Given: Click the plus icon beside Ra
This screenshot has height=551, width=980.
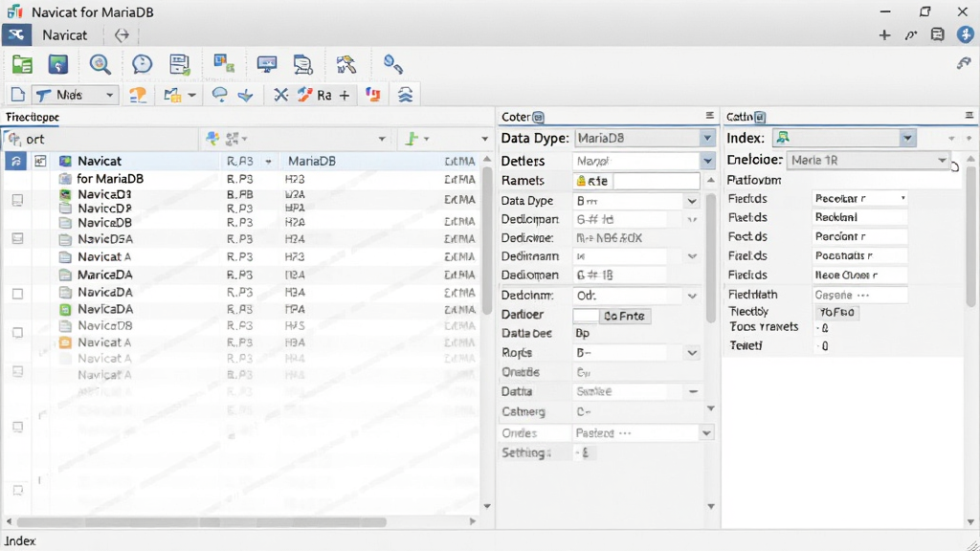Looking at the screenshot, I should [x=345, y=96].
